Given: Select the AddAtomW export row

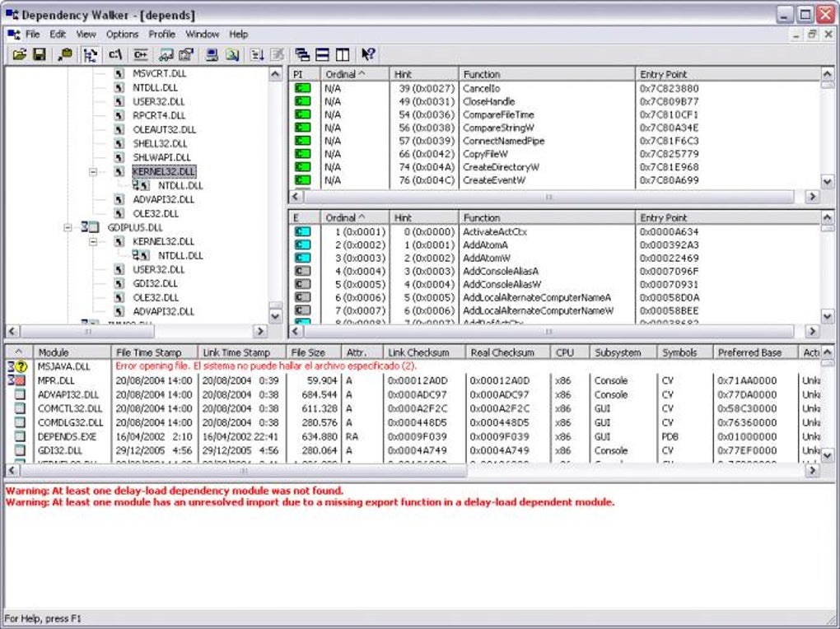Looking at the screenshot, I should tap(554, 258).
